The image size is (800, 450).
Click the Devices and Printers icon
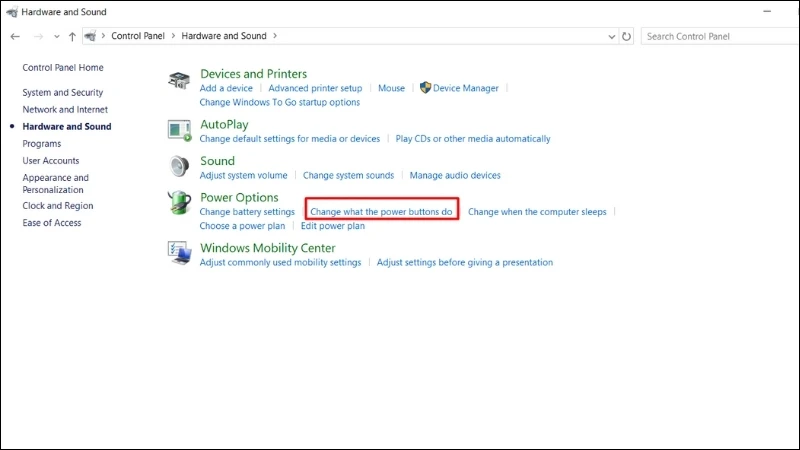point(179,80)
